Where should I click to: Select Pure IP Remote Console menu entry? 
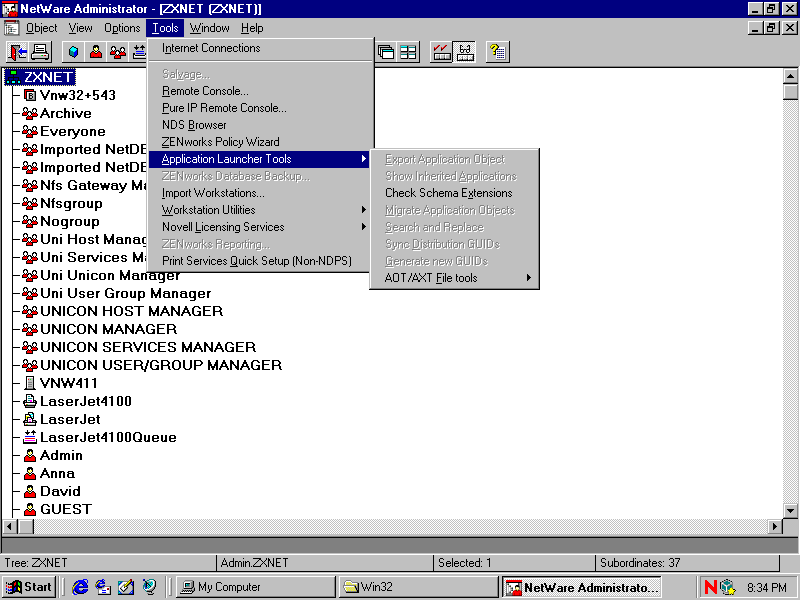pos(259,108)
